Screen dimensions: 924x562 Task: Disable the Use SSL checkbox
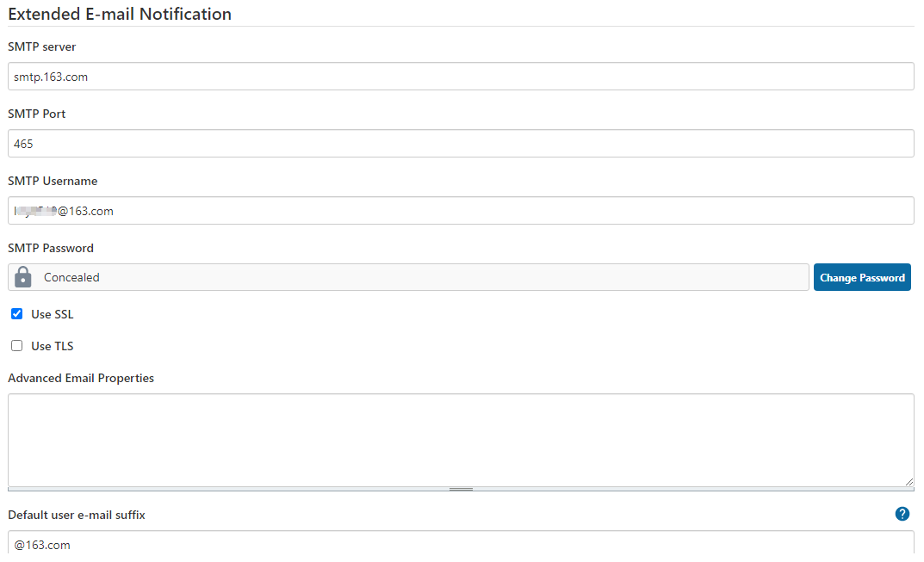click(x=16, y=314)
